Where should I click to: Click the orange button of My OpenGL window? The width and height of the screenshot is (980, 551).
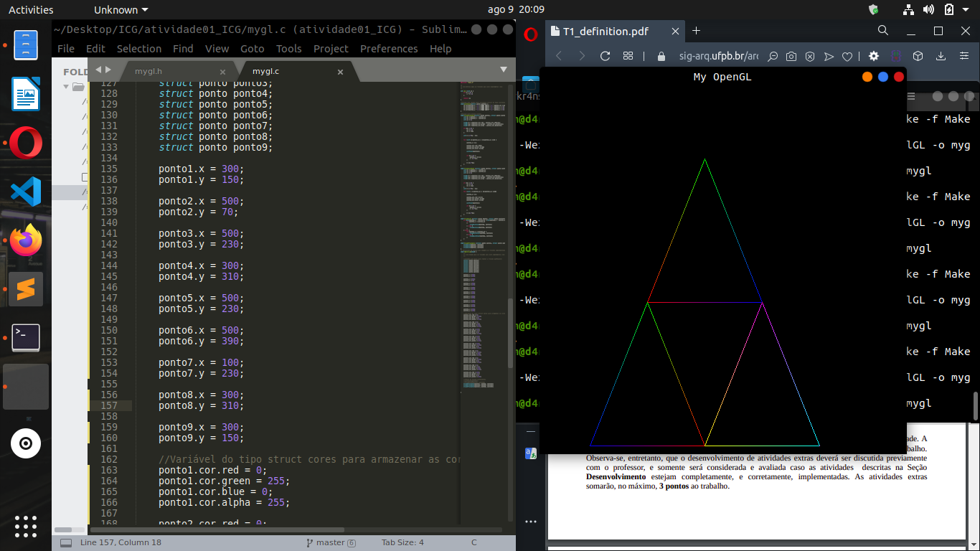pyautogui.click(x=867, y=77)
